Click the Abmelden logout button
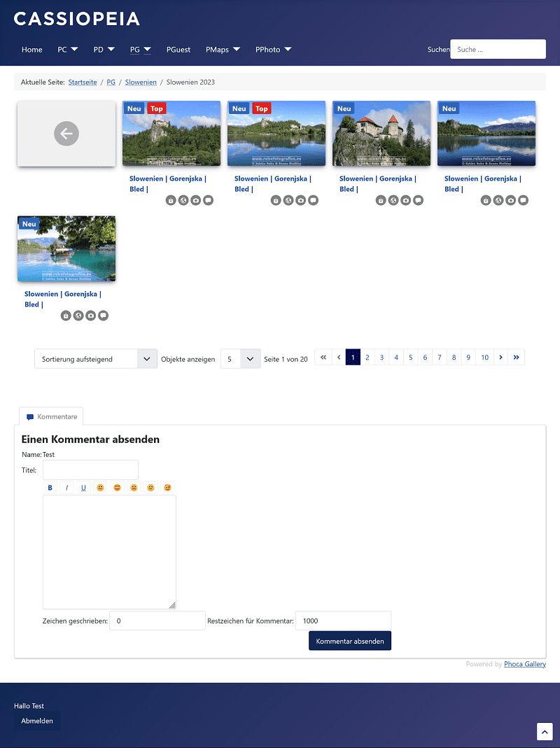 click(x=37, y=721)
